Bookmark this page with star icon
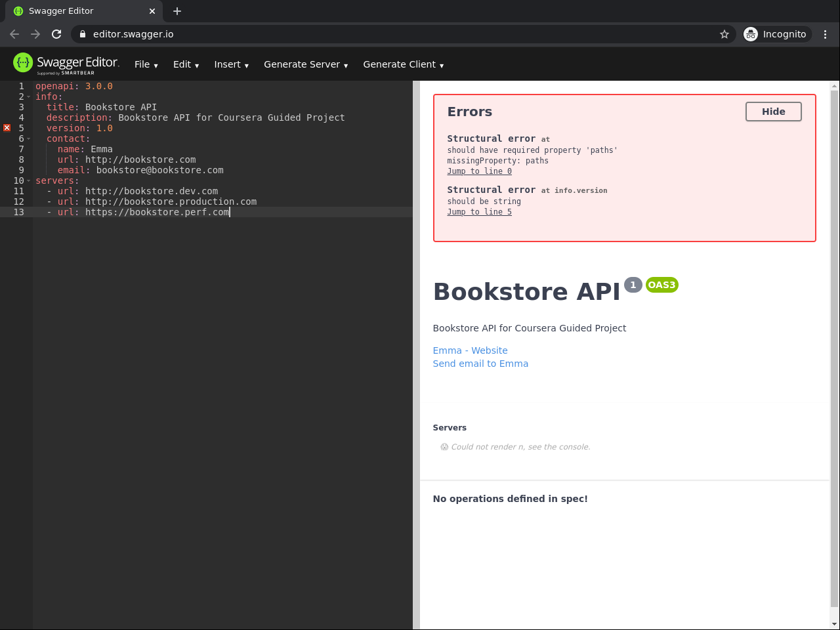This screenshot has height=630, width=840. (x=724, y=34)
